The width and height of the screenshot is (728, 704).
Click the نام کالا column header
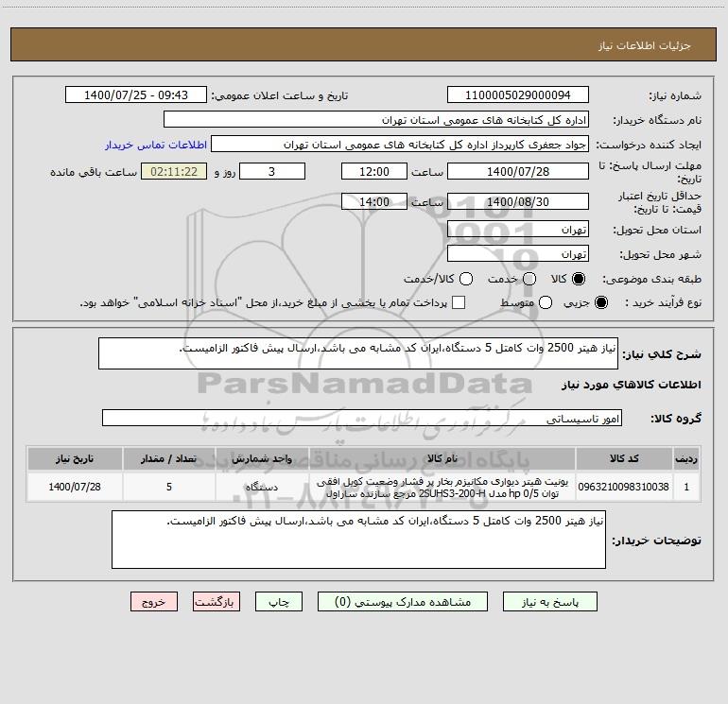(442, 459)
